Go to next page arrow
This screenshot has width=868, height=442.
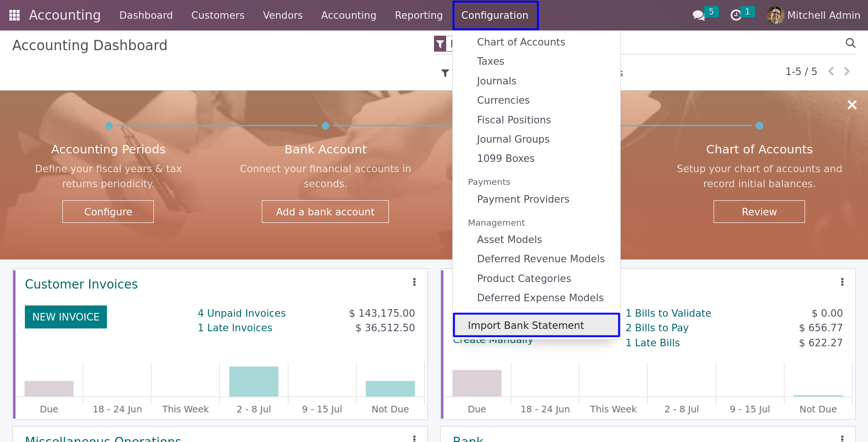(847, 71)
